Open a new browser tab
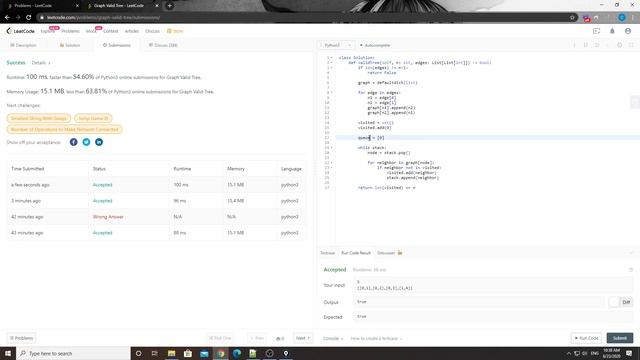Screen dimensions: 640x360 [x=169, y=6]
